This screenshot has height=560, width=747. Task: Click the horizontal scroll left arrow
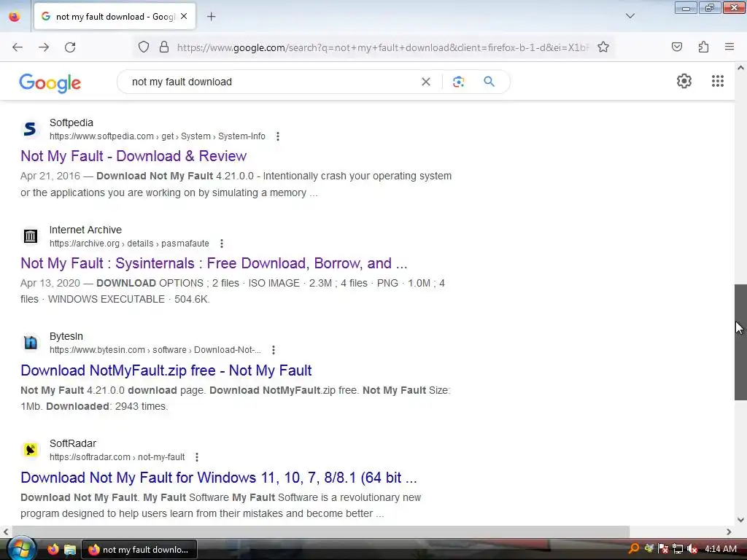[6, 532]
